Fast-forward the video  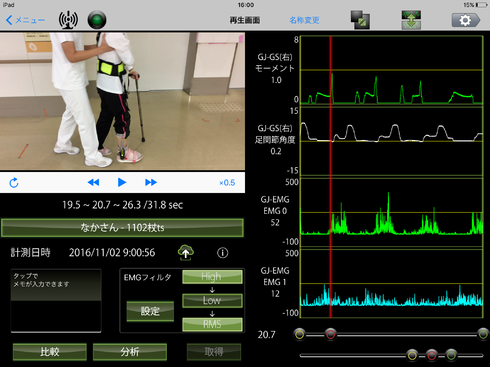point(151,182)
